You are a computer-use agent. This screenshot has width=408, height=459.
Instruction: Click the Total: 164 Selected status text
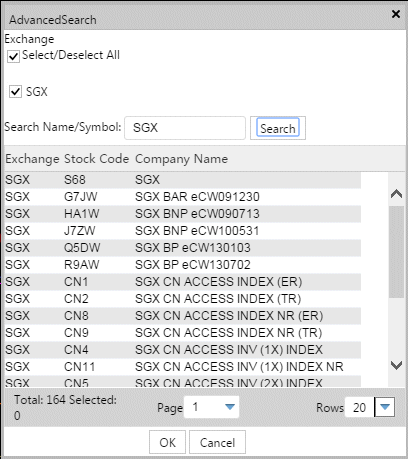[x=65, y=407]
